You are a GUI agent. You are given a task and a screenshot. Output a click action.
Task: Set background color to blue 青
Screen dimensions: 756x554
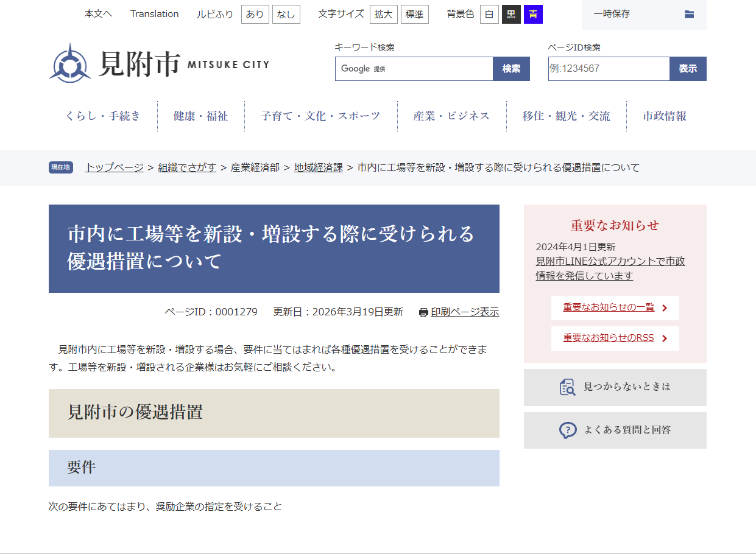tap(533, 14)
